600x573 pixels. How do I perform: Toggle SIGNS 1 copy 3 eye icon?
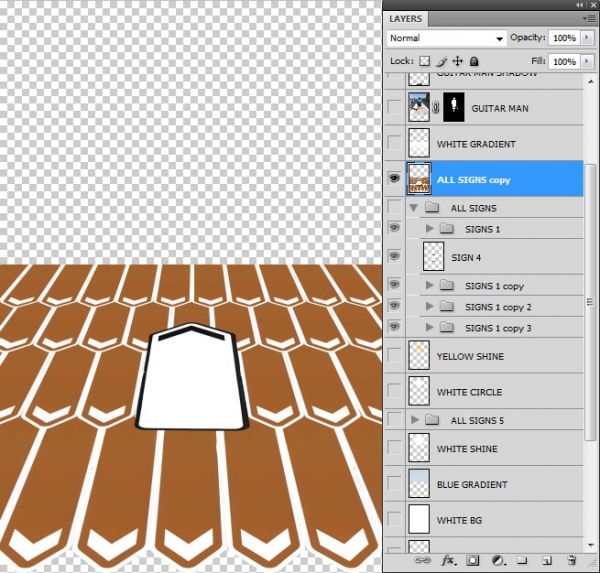394,326
